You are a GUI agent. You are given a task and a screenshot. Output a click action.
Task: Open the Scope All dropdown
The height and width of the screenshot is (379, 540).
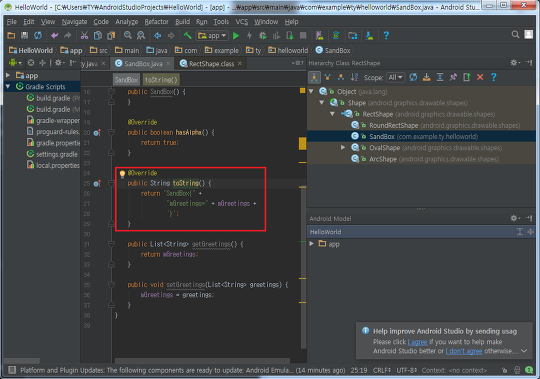pos(395,77)
